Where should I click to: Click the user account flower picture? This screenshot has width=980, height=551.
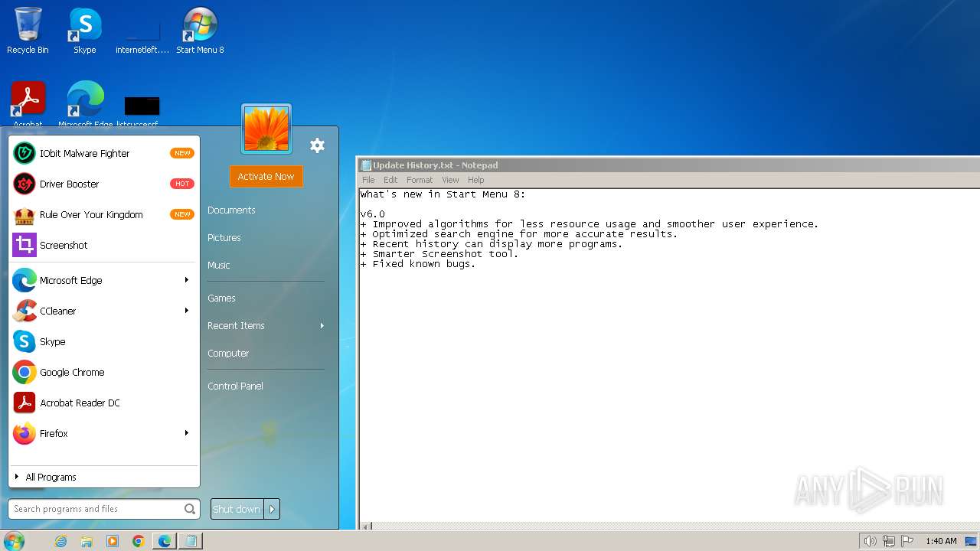(266, 129)
